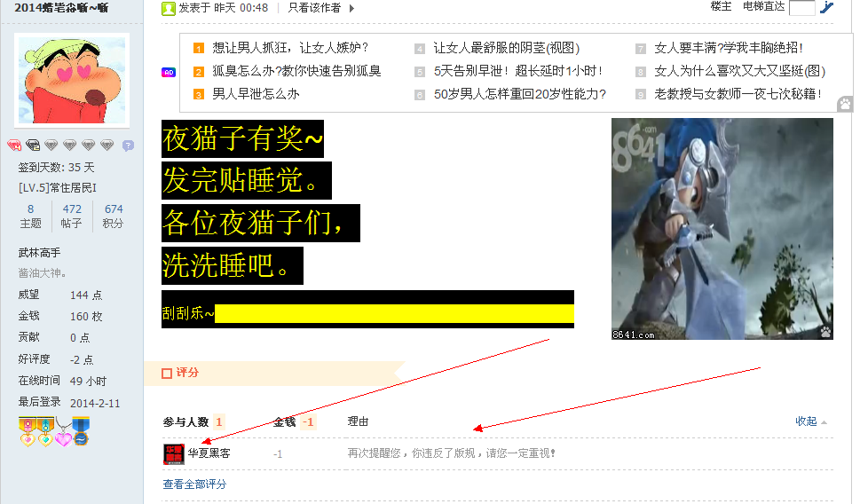Click username 2014 at top of sidebar
Image resolution: width=860 pixels, height=504 pixels.
(61, 8)
